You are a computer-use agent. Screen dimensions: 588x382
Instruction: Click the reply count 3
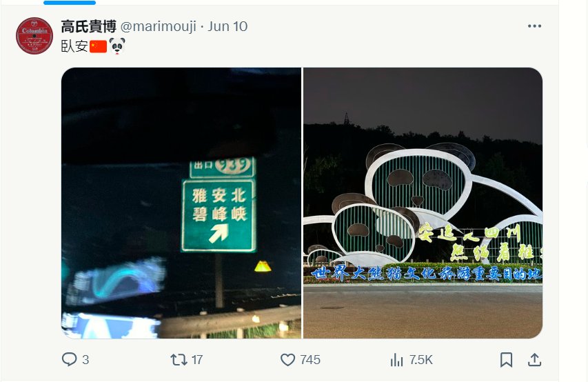[x=85, y=360]
